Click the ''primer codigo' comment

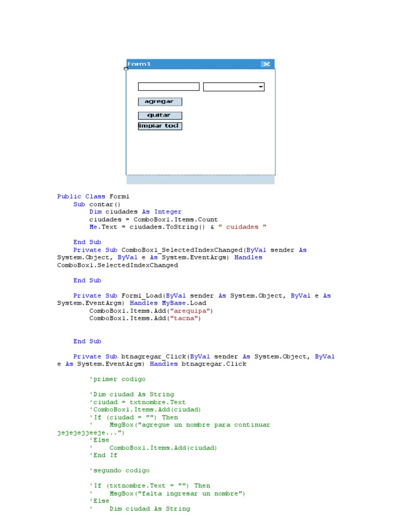point(117,379)
